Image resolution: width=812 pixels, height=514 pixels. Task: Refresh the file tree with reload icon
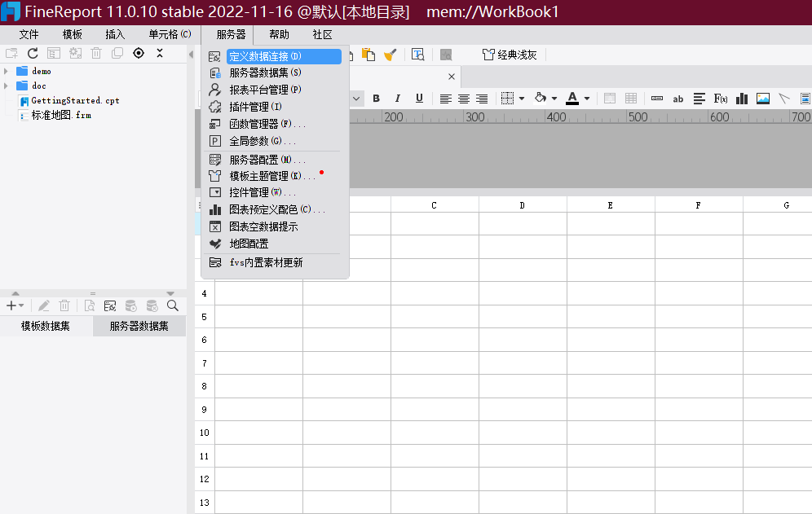pos(33,53)
